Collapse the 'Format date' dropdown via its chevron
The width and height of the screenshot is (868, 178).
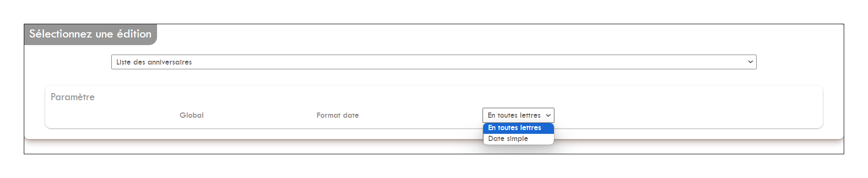[x=548, y=115]
